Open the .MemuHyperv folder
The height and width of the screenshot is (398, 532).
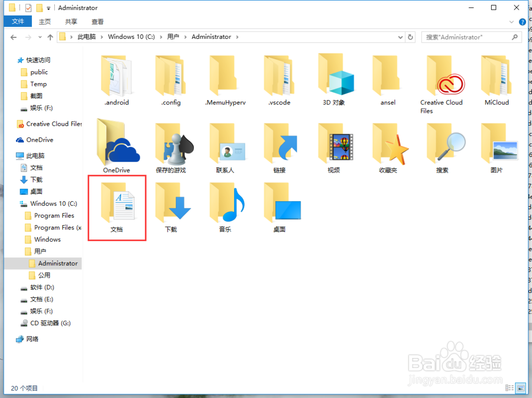tap(225, 80)
